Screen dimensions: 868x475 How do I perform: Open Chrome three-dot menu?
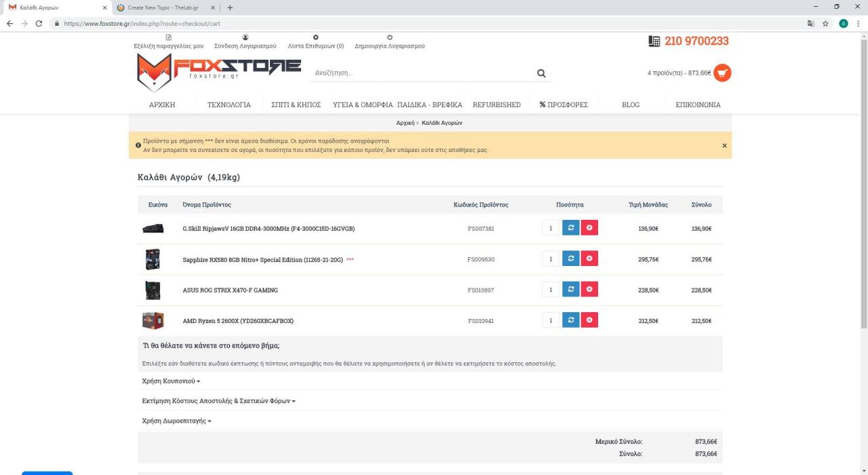859,23
